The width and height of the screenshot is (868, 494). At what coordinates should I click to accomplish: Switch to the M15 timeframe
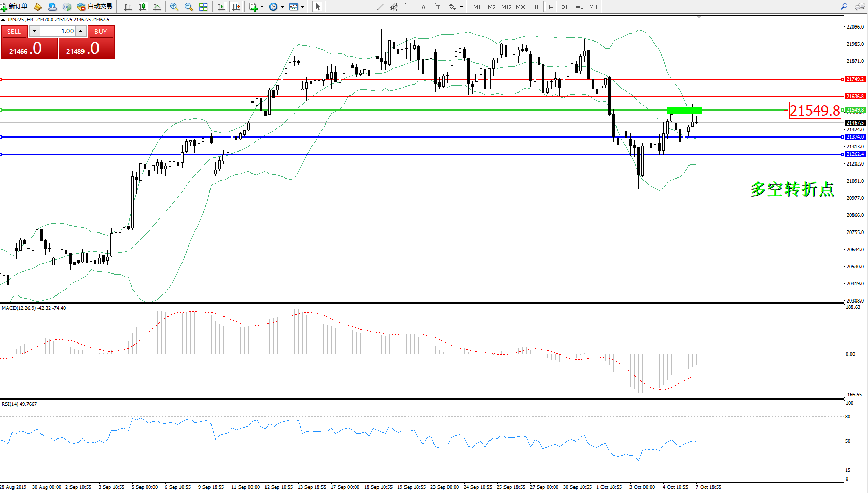point(506,7)
